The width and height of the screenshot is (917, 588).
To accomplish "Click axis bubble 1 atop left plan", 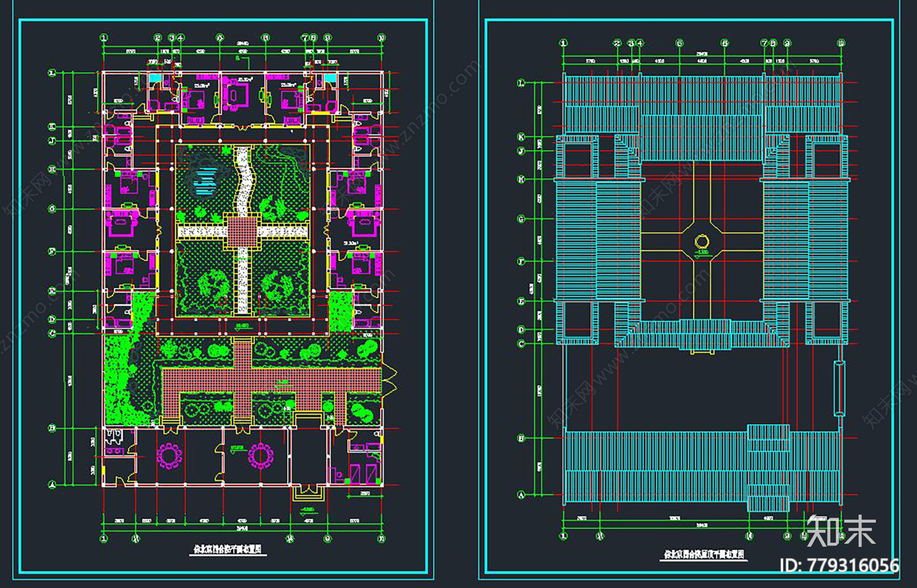I will pos(104,38).
